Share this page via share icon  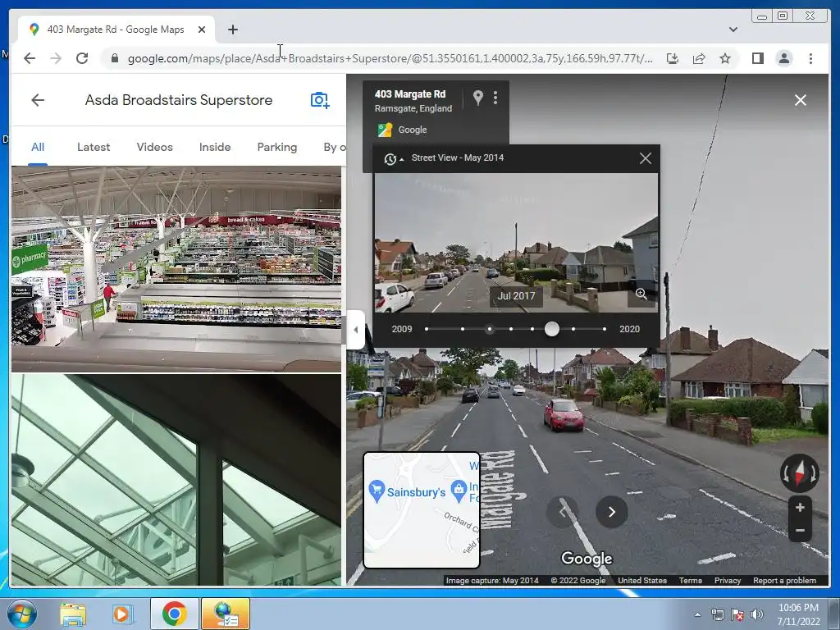point(699,58)
